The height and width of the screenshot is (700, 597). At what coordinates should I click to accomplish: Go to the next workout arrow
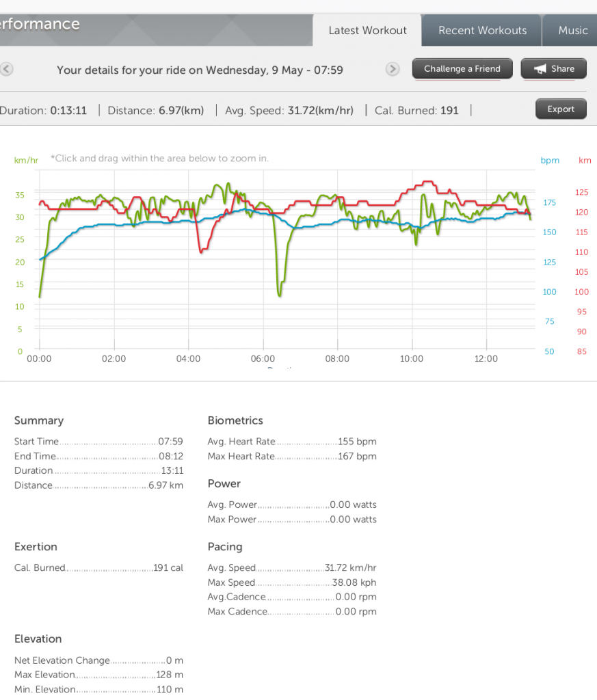[x=393, y=69]
